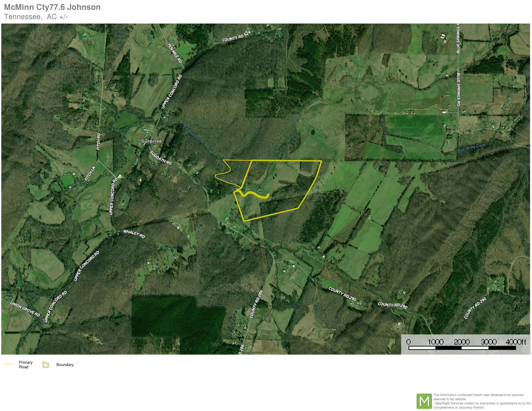Click the Blue Spring Creek label
532x411 pixels.
pos(472,148)
